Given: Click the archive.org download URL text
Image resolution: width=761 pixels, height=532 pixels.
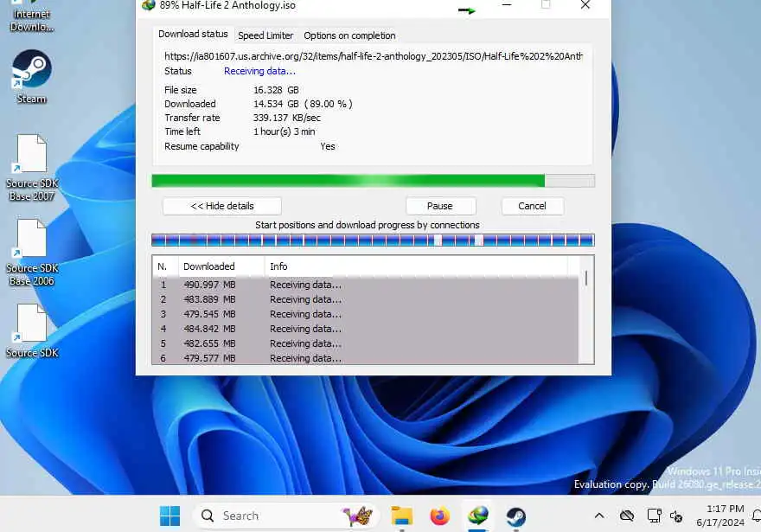Looking at the screenshot, I should coord(374,56).
